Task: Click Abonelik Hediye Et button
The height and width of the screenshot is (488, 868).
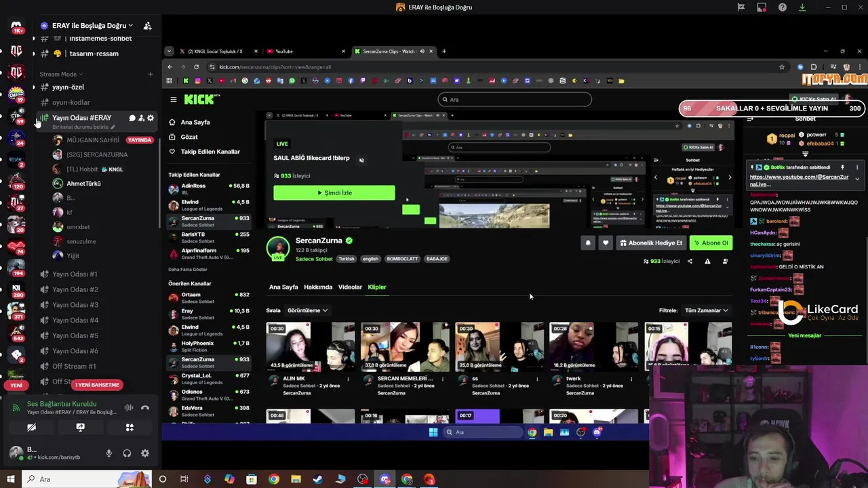Action: [x=651, y=243]
